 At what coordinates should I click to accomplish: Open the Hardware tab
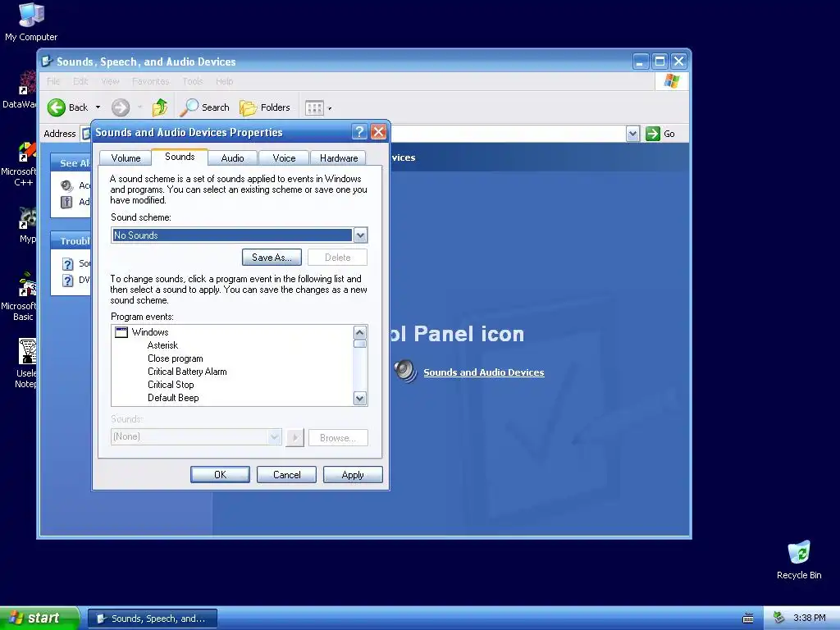[x=339, y=158]
